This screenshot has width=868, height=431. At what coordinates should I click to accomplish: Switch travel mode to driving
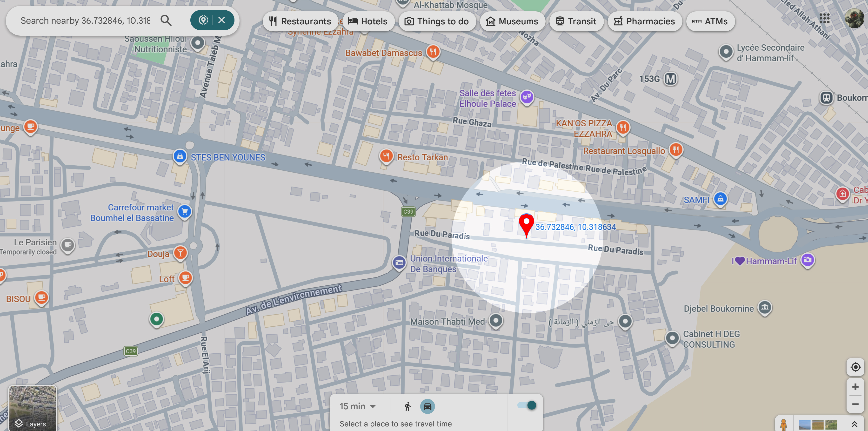point(427,406)
